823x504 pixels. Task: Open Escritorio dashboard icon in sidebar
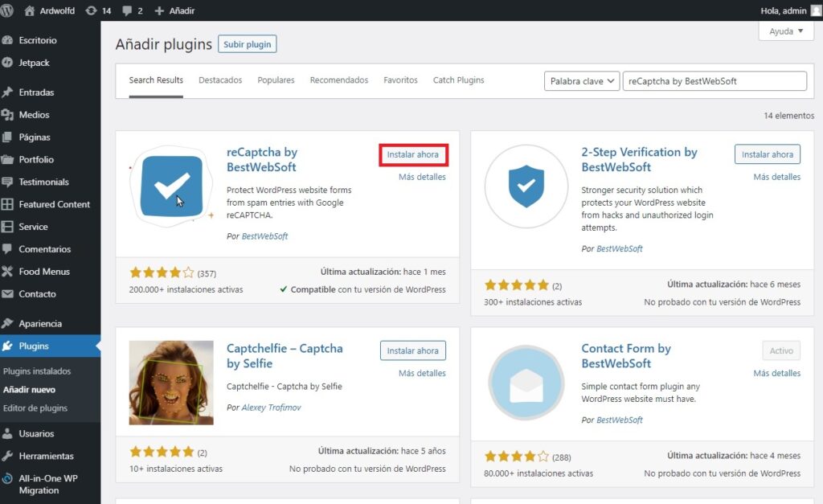[x=6, y=40]
